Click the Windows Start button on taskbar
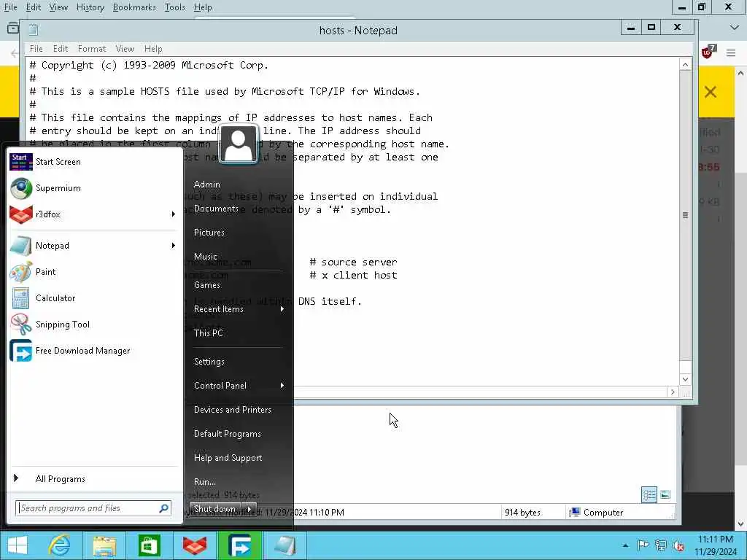747x560 pixels. tap(18, 545)
